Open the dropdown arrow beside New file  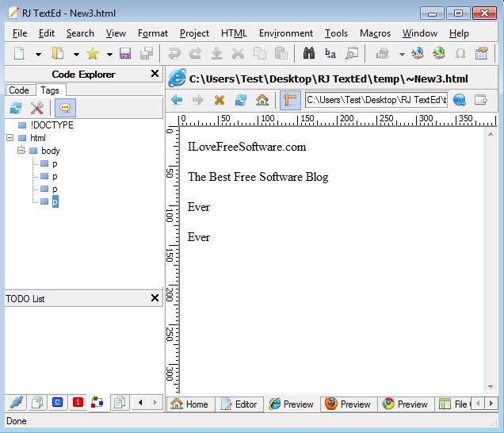pos(37,55)
